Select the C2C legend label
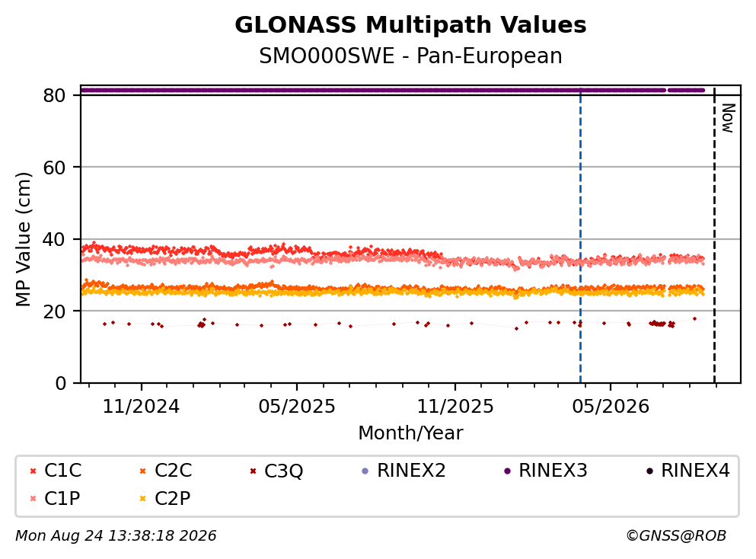Viewport: 756px width, 559px height. 173,470
